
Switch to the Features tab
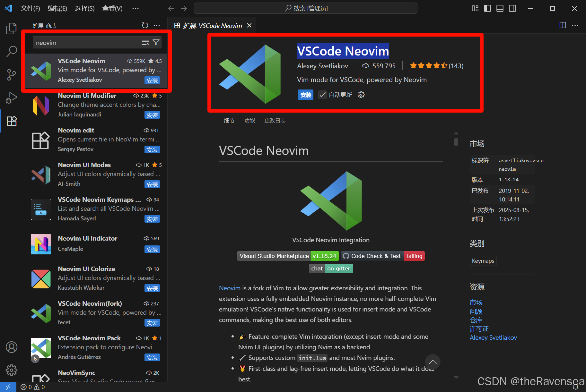tap(249, 121)
